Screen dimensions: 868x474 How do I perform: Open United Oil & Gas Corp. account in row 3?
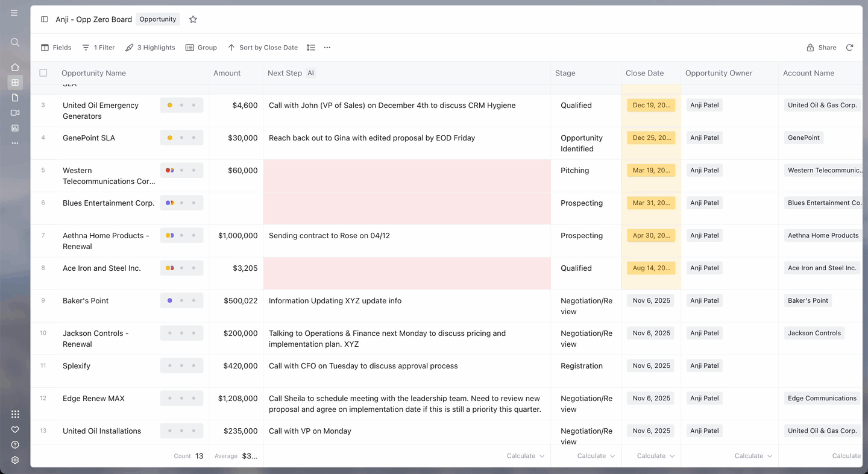[822, 105]
